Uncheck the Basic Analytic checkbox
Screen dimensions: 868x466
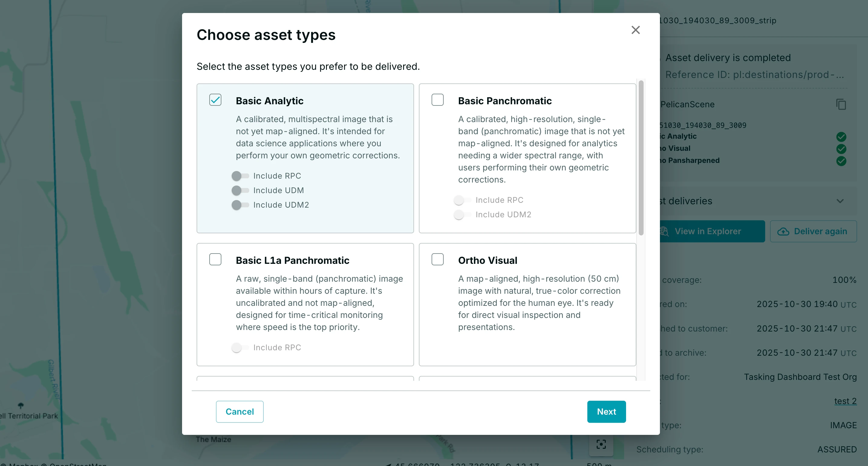[215, 100]
